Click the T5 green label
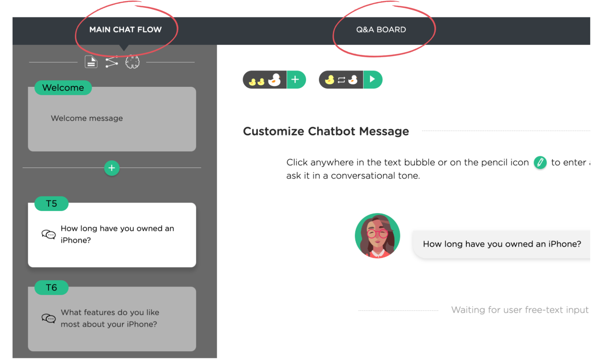 pos(51,203)
